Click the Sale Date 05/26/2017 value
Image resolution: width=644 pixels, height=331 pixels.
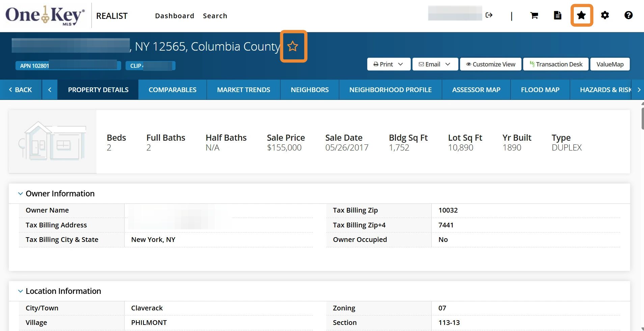pyautogui.click(x=347, y=147)
